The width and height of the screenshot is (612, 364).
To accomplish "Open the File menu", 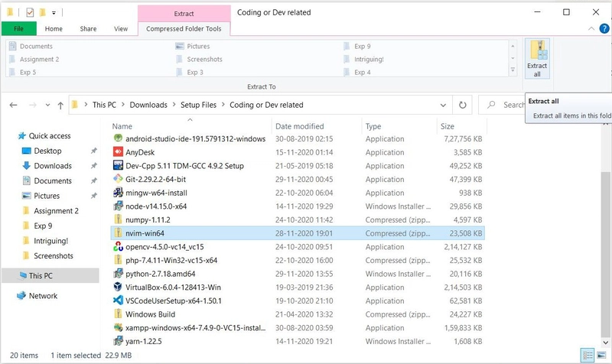I will point(18,28).
